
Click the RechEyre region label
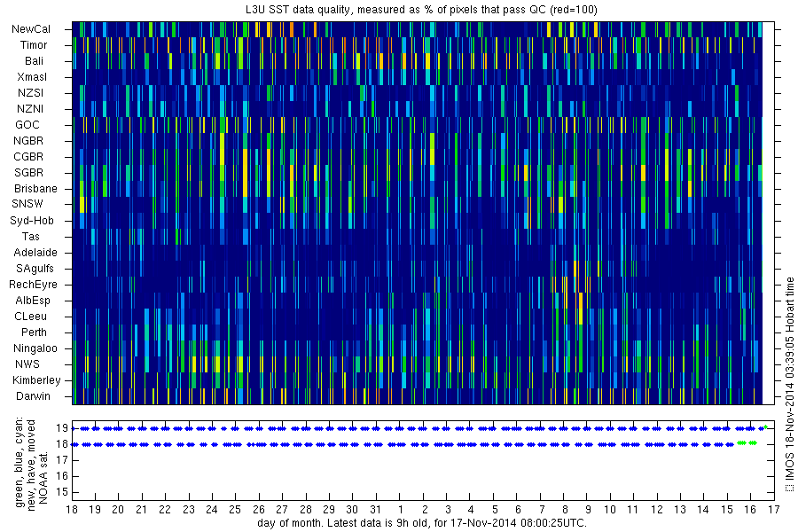33,285
